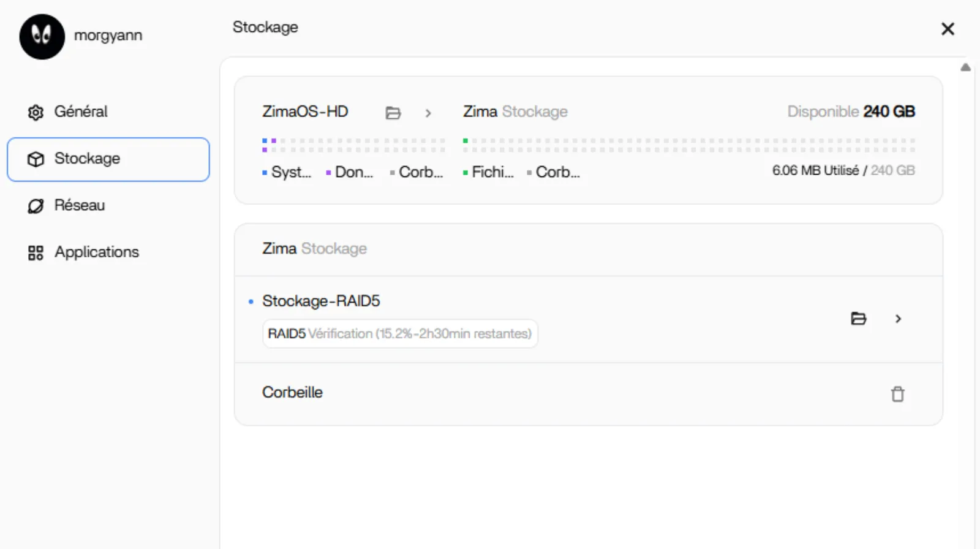This screenshot has width=980, height=549.
Task: Select the Stockage-RAID5 volume name
Action: click(321, 301)
